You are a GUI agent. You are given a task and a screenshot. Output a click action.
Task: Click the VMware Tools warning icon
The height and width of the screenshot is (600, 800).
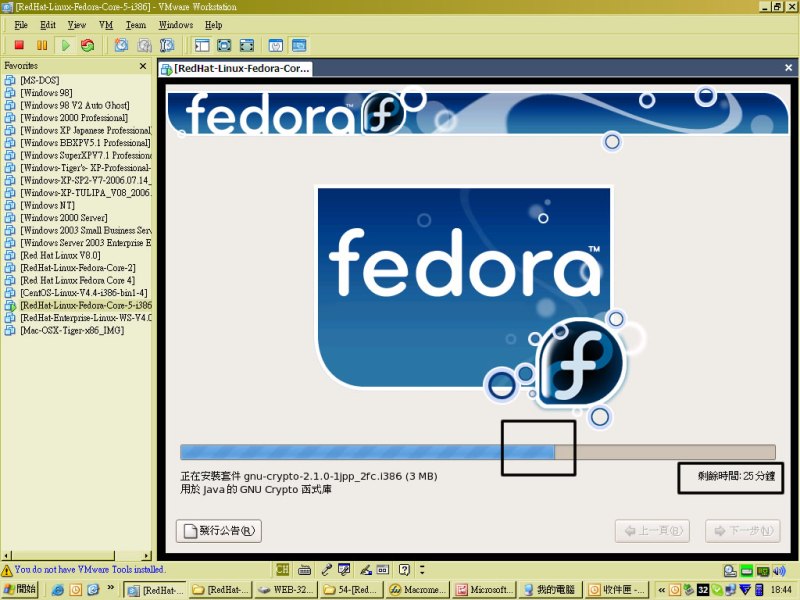click(x=7, y=570)
